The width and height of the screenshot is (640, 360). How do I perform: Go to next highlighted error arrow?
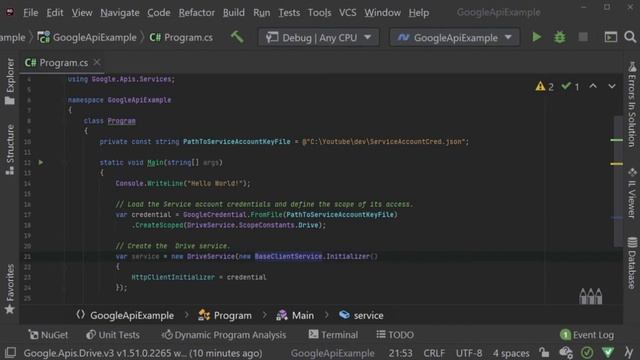(612, 86)
